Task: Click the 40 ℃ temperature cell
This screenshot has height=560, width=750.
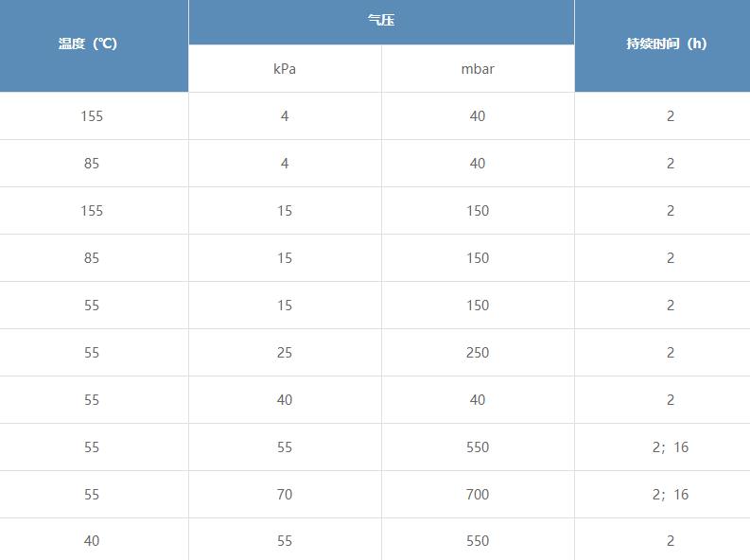Action: click(x=92, y=541)
